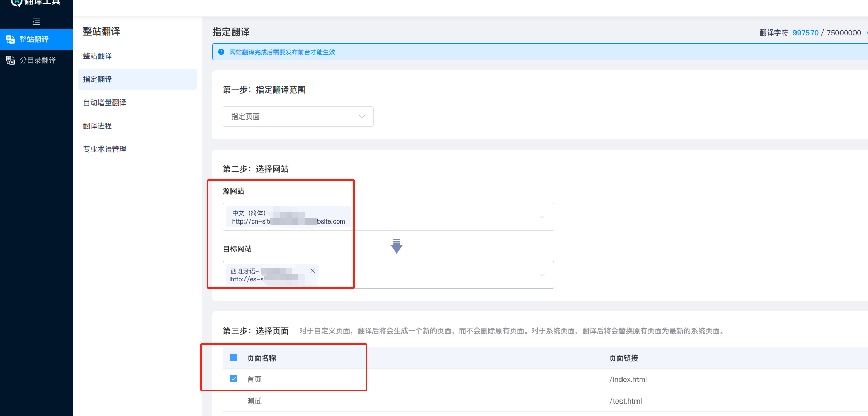
Task: Select 整站翻译 submenu item
Action: (x=97, y=56)
